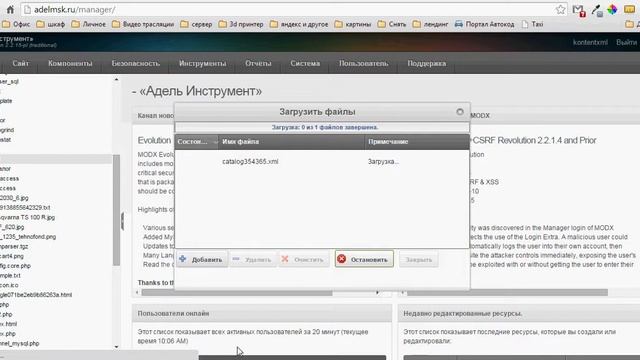Click the Закрыть button
This screenshot has height=360, width=640.
(x=418, y=260)
